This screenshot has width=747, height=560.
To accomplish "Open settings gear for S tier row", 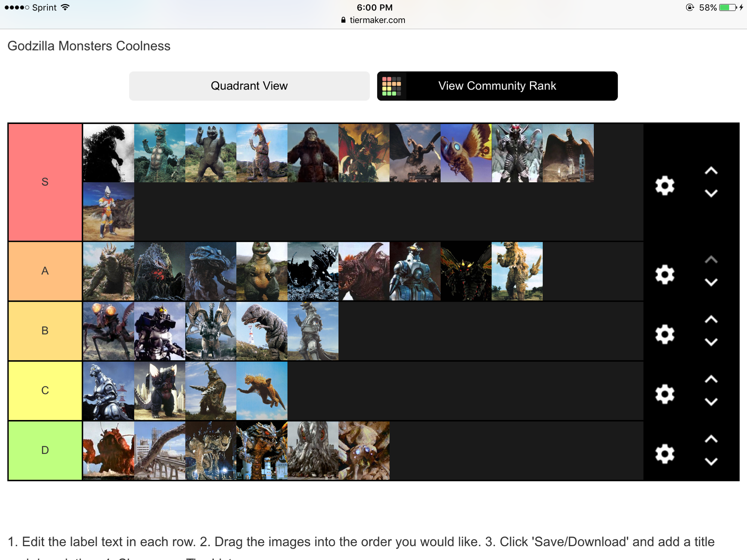I will click(665, 186).
